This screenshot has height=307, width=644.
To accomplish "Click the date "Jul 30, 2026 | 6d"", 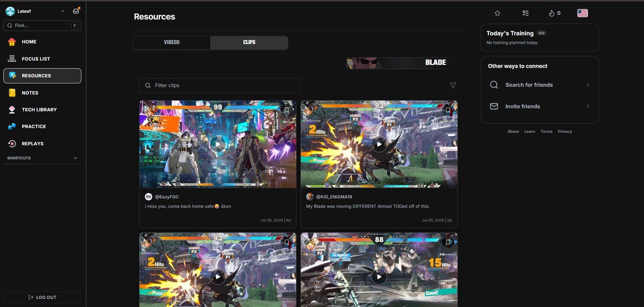I will [275, 220].
